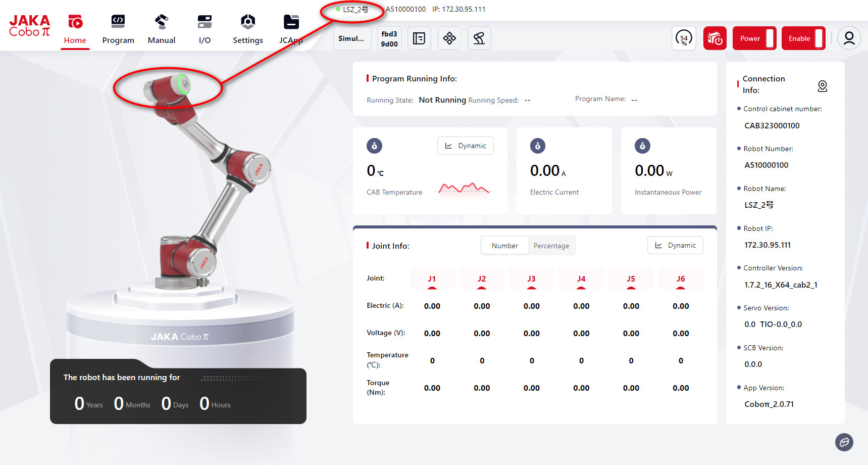Expand the Simul... mode selector
The image size is (868, 465).
pos(351,38)
